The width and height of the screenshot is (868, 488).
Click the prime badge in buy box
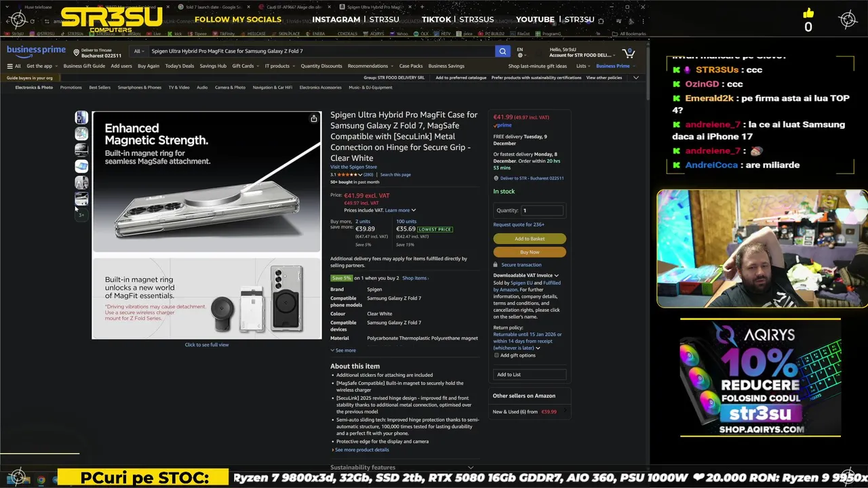coord(502,125)
